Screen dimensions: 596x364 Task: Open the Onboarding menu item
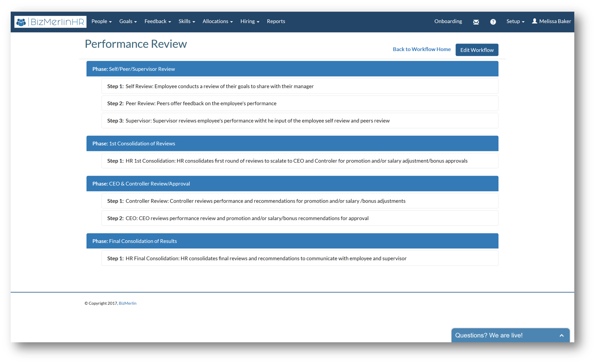[448, 21]
